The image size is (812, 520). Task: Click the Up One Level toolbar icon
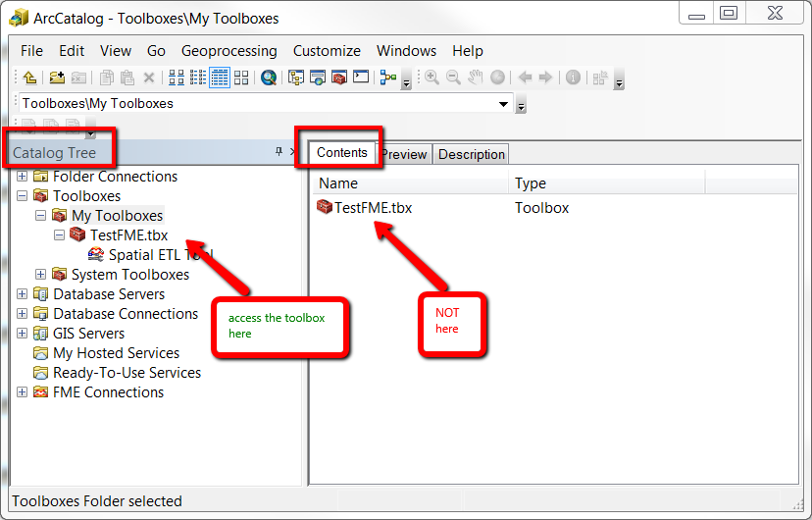[x=29, y=78]
